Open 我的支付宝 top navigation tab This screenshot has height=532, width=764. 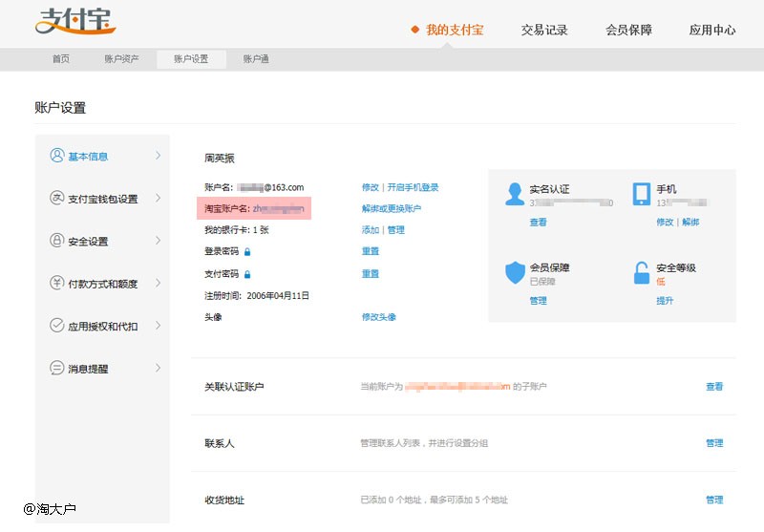point(455,31)
